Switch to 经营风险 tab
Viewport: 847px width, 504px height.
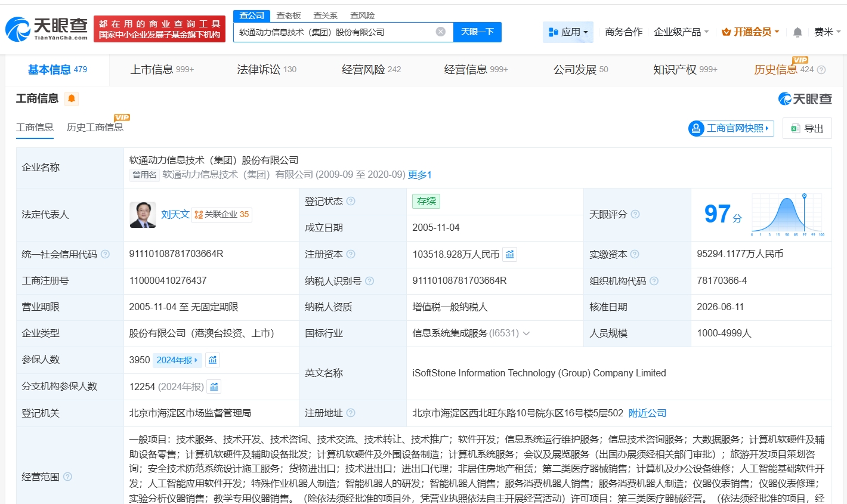click(372, 70)
